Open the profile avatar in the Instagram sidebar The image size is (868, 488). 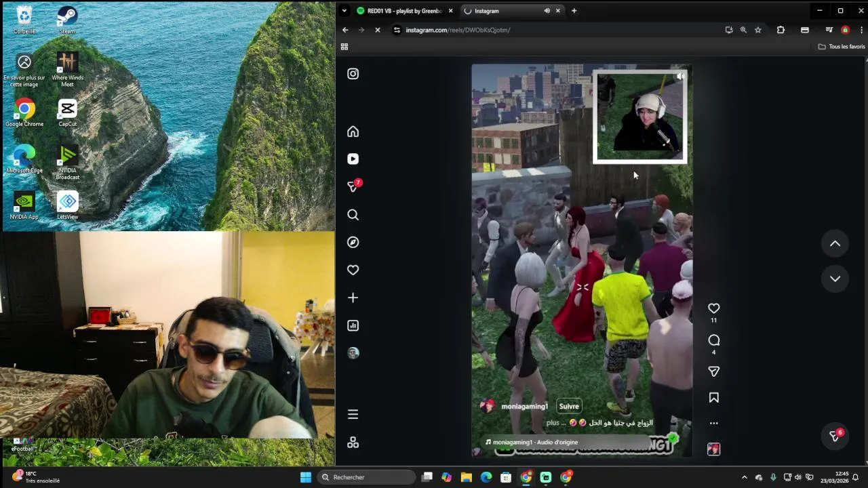coord(353,353)
